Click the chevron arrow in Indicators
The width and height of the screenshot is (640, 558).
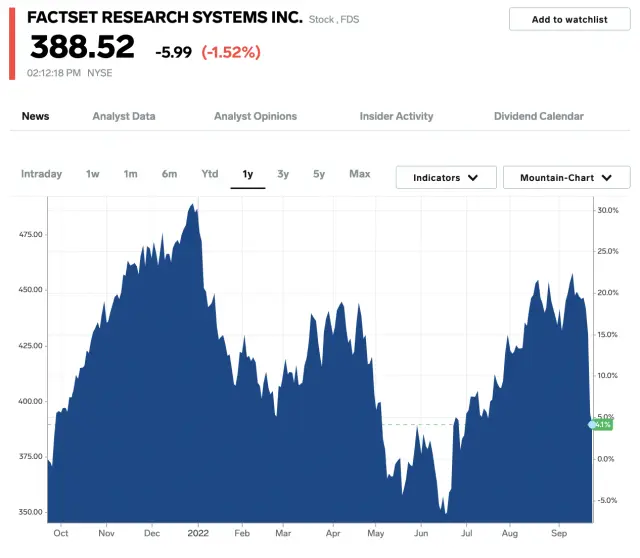coord(474,178)
